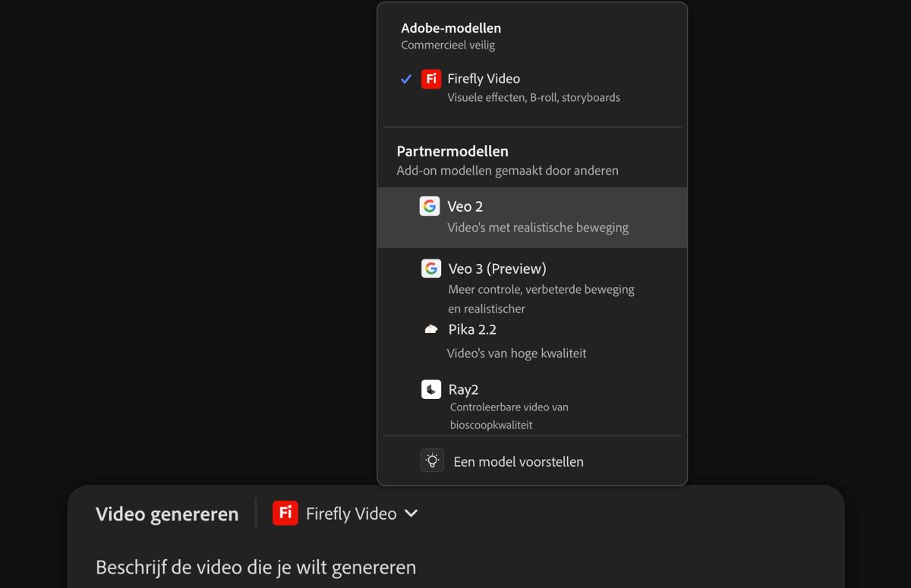Click the Ray2 Luma logo icon
This screenshot has height=588, width=911.
click(431, 390)
